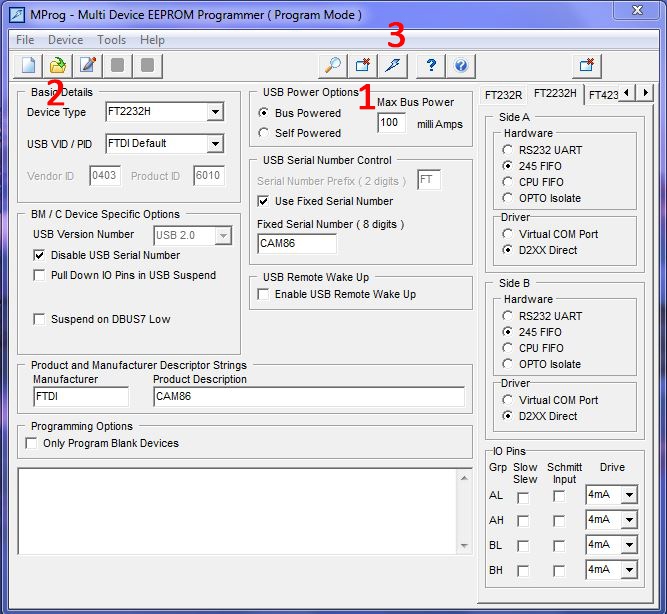
Task: Open the USB Version Number dropdown
Action: click(223, 235)
